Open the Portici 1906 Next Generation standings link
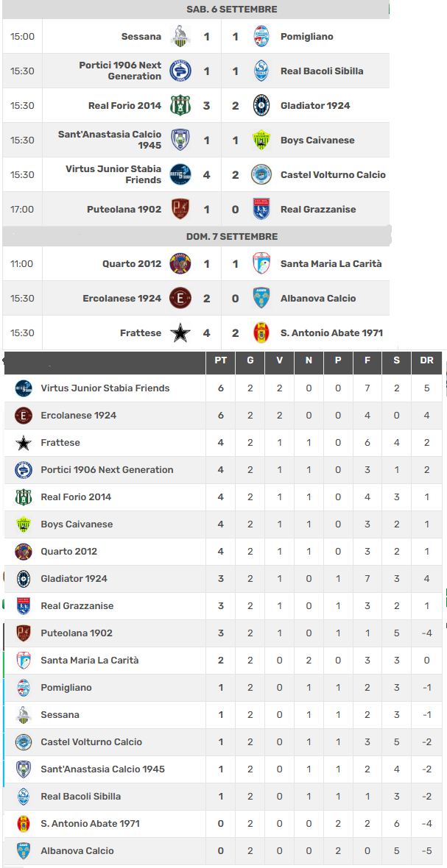 pos(107,470)
